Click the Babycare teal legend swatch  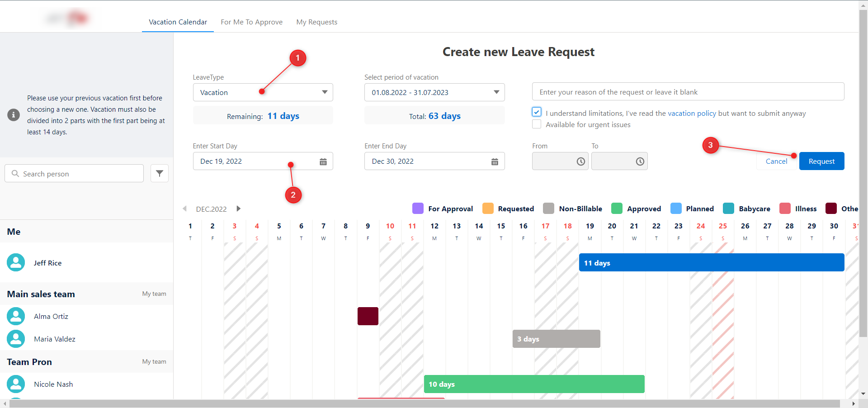(729, 209)
